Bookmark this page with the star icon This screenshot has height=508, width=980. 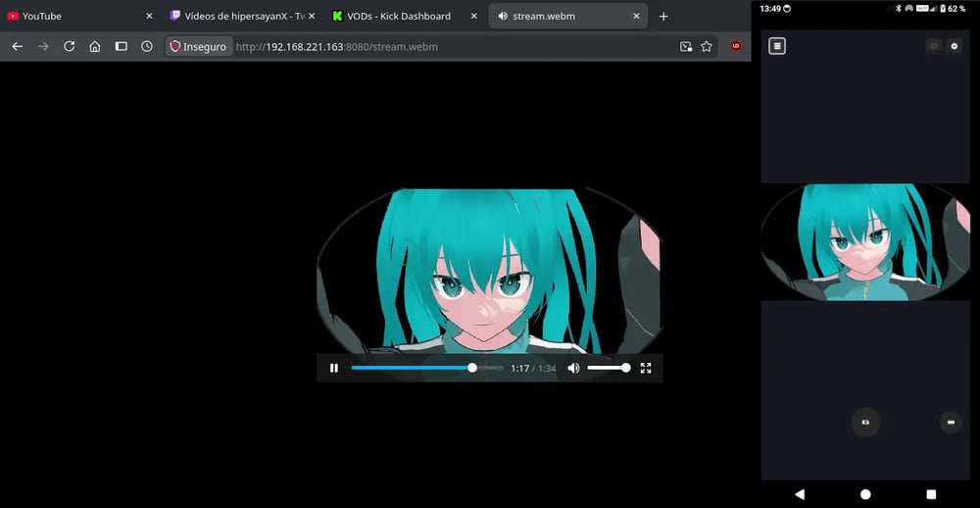pos(707,47)
